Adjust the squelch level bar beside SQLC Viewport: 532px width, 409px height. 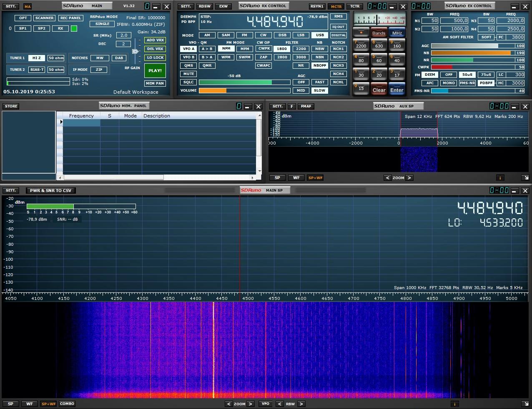(x=244, y=82)
